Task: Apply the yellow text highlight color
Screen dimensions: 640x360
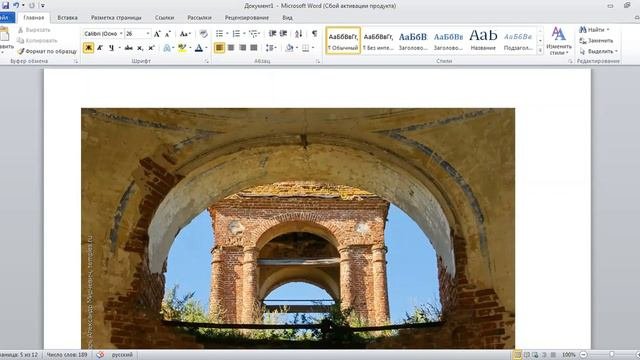Action: (182, 48)
